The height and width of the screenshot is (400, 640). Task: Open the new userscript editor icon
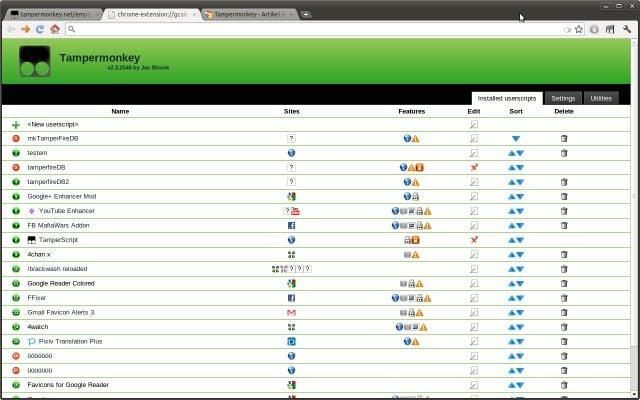[x=473, y=124]
